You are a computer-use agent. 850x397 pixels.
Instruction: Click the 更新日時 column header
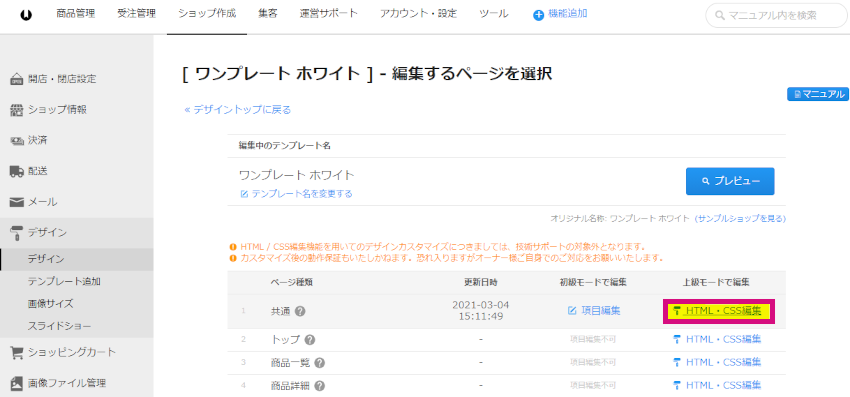480,283
